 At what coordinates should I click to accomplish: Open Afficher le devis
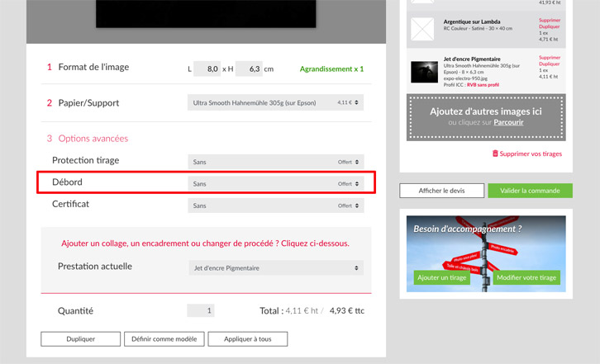[x=441, y=191]
